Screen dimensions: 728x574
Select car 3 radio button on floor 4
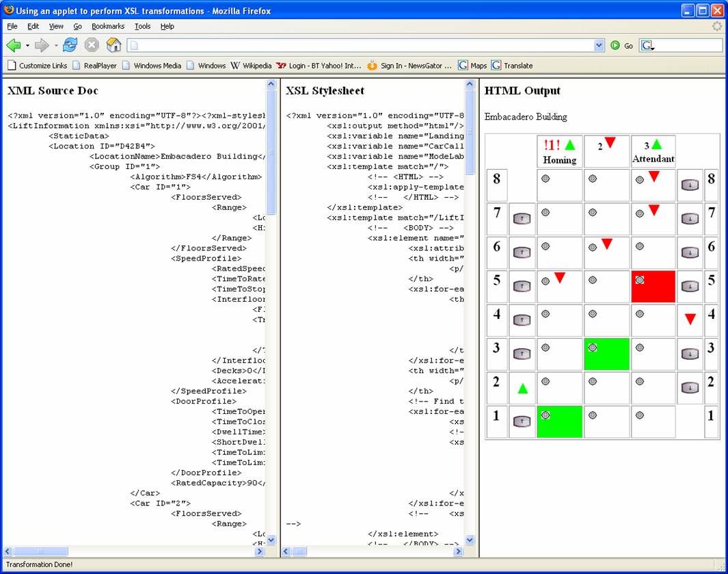pyautogui.click(x=640, y=314)
